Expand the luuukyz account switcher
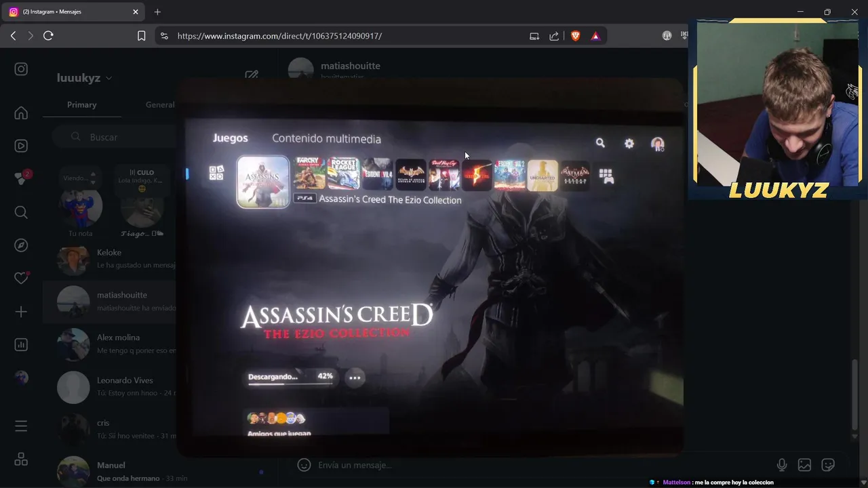The image size is (868, 488). click(x=85, y=78)
